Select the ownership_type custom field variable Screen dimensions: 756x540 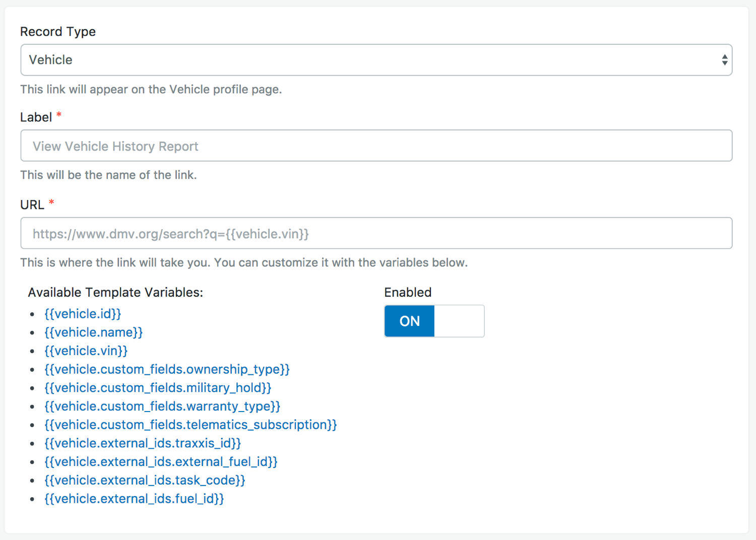167,369
